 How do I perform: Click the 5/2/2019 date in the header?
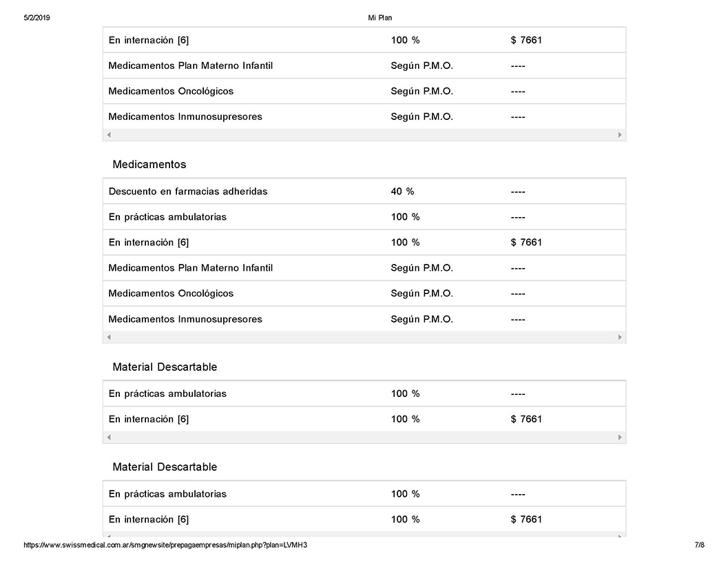point(37,18)
